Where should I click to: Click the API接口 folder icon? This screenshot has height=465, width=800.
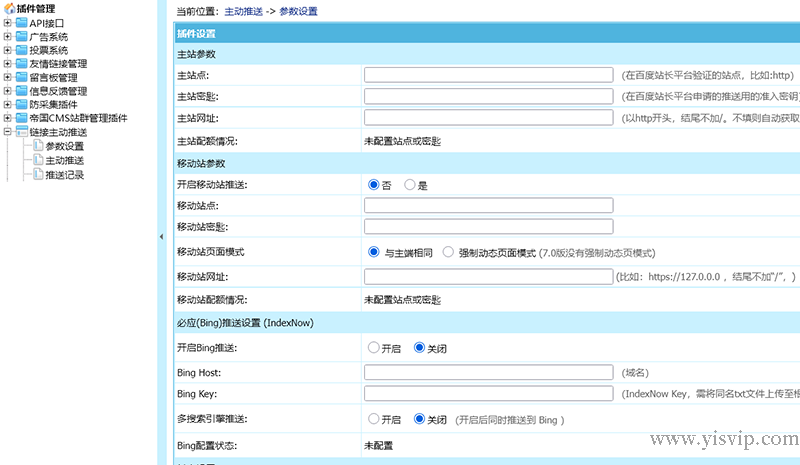pyautogui.click(x=21, y=23)
